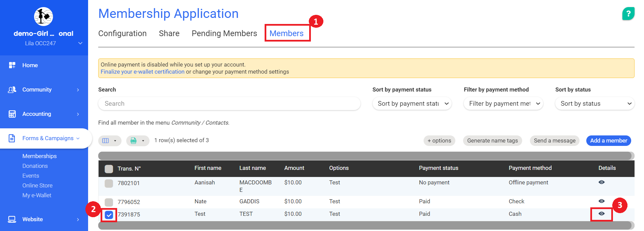
Task: Click the Community people icon
Action: point(12,89)
